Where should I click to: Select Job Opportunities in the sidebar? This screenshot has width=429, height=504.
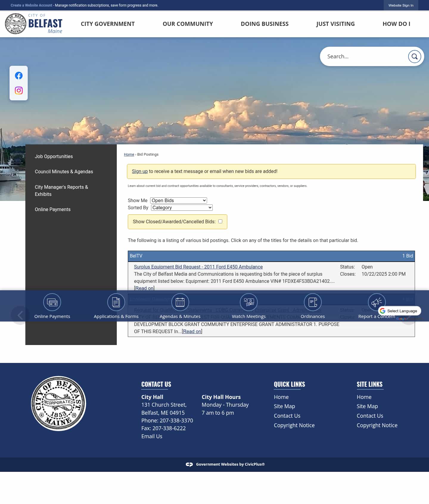(x=54, y=157)
